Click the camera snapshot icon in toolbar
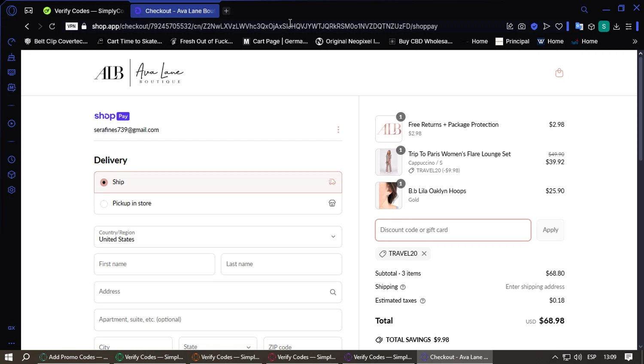This screenshot has width=644, height=364. pyautogui.click(x=522, y=26)
